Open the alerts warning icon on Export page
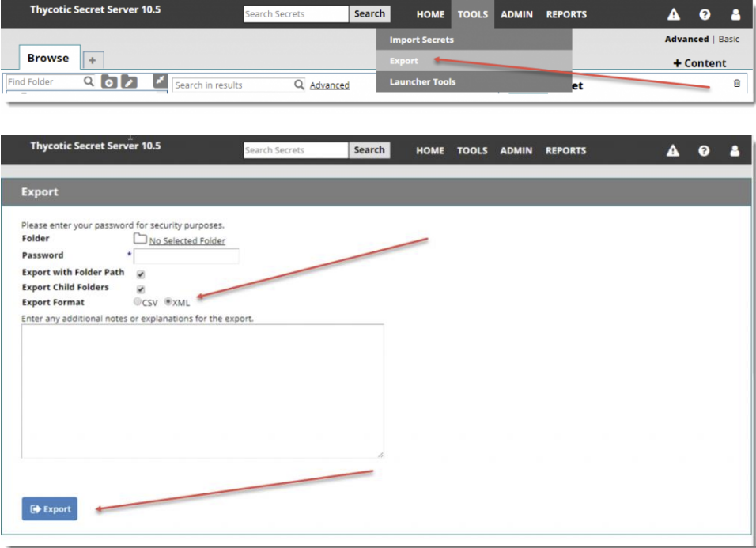The image size is (756, 548). [673, 151]
